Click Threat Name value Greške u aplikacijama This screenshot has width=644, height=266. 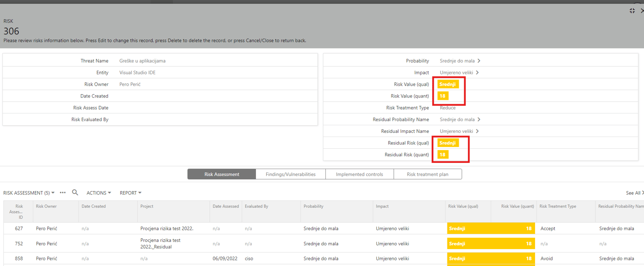(x=142, y=61)
